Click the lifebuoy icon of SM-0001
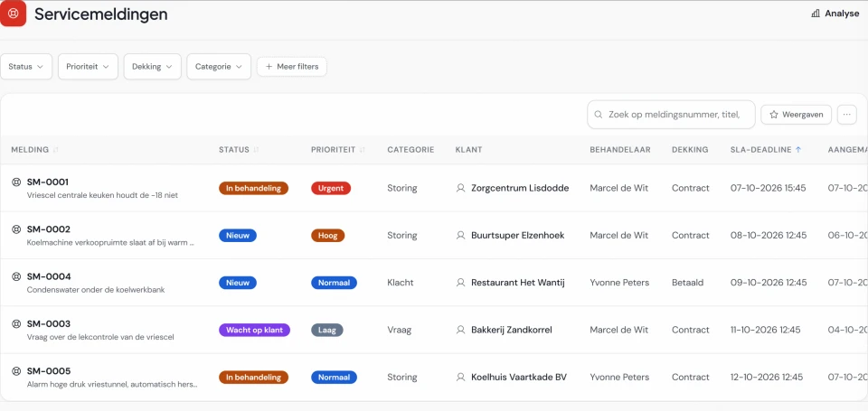Viewport: 868px width, 411px height. pos(16,182)
